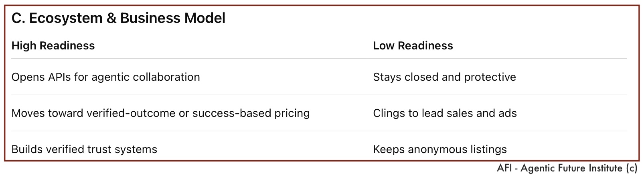Screen dimensions: 644x176
Task: Click the word "protective" in the Low Readiness column
Action: pyautogui.click(x=490, y=77)
